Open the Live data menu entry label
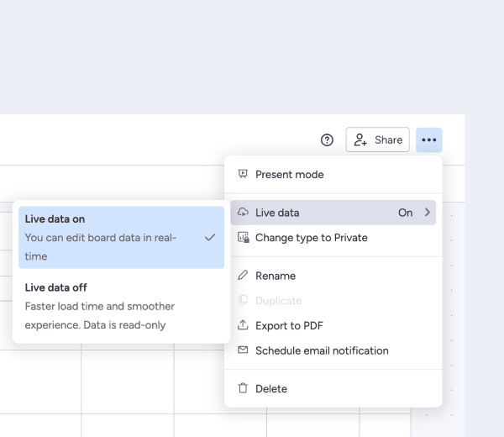Screen dimensions: 504x437 [277, 213]
